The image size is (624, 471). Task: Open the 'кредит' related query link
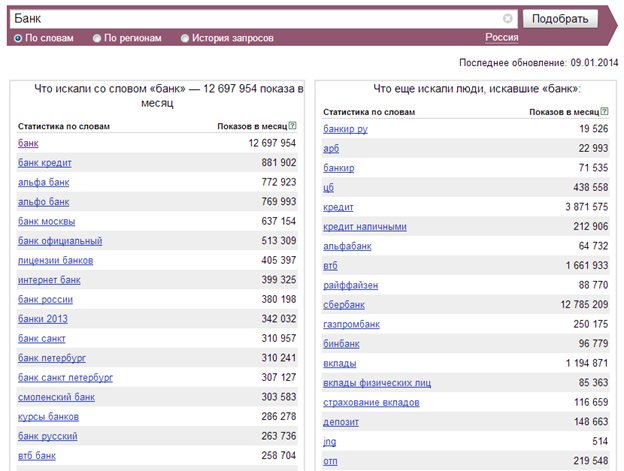[x=338, y=207]
